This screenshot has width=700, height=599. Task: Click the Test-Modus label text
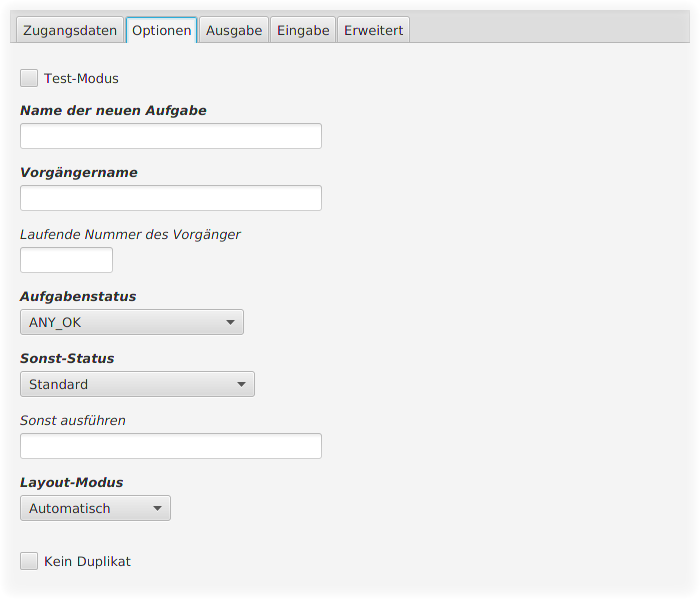click(81, 79)
